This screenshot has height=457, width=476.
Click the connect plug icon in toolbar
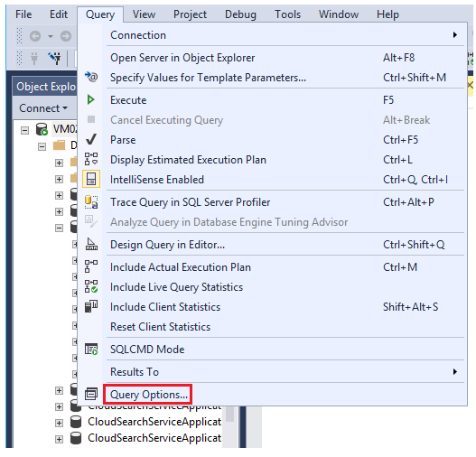(34, 58)
